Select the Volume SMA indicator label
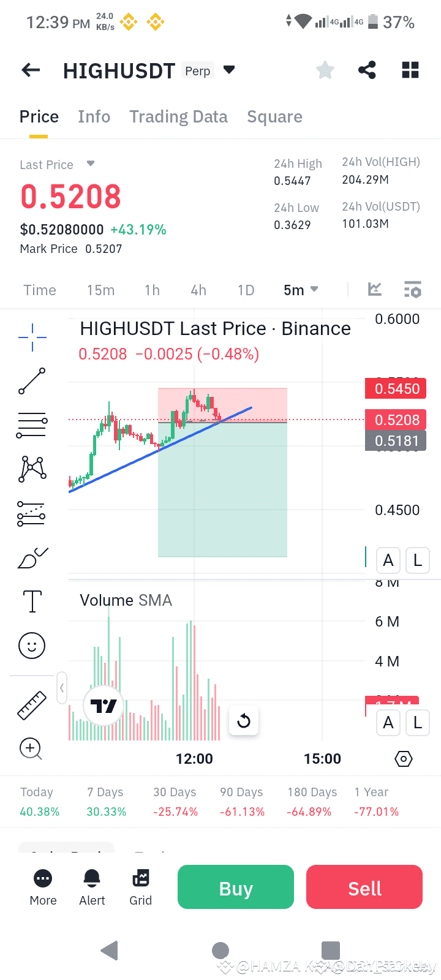 coord(126,600)
